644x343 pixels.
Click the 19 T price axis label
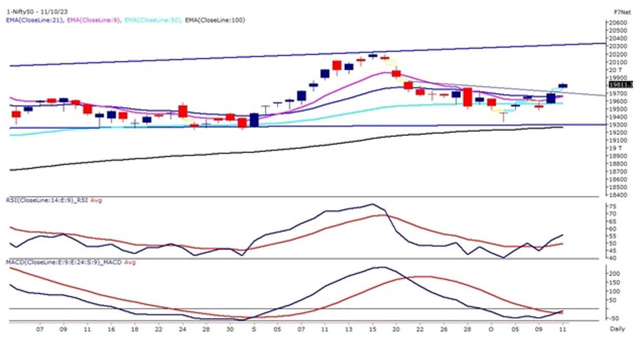tap(616, 148)
